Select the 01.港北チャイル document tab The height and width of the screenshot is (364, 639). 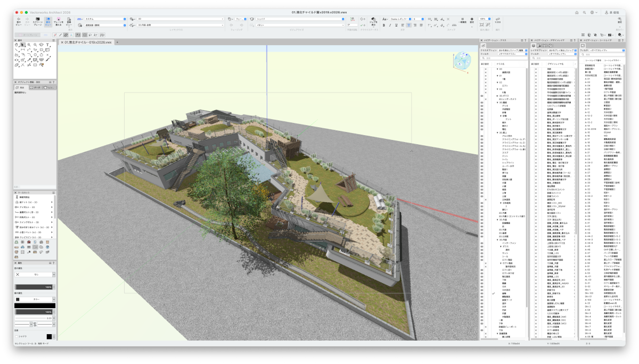[x=88, y=42]
